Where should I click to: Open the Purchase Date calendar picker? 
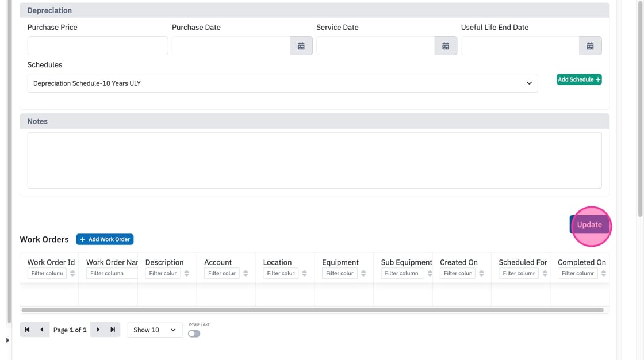pyautogui.click(x=301, y=45)
